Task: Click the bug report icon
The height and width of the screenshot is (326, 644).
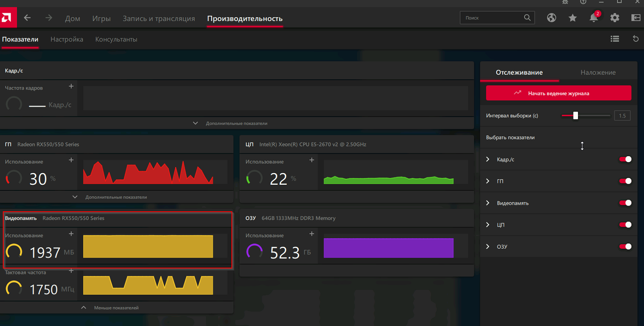Action: [x=565, y=2]
